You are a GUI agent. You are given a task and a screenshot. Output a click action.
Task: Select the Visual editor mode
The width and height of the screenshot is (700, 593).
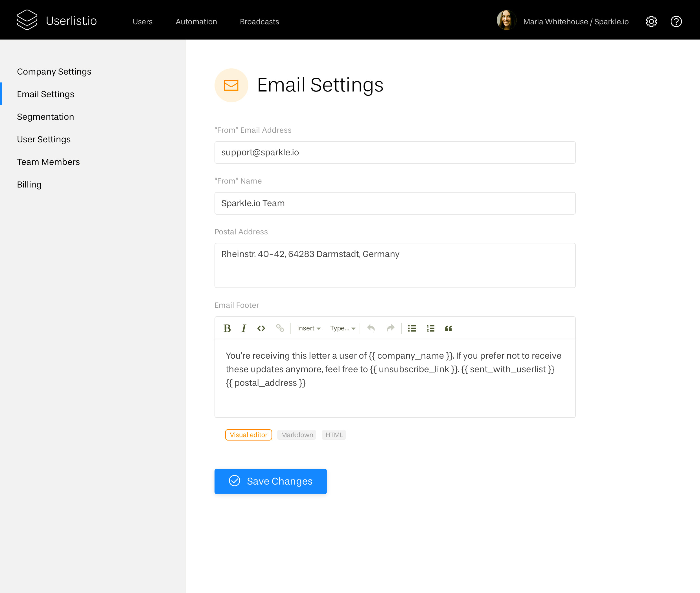pos(248,435)
